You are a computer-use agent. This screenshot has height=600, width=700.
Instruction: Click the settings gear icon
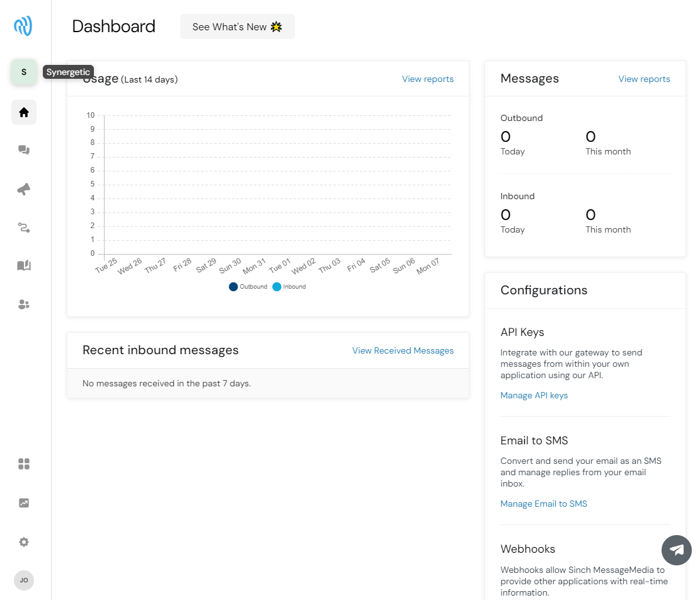pos(23,541)
